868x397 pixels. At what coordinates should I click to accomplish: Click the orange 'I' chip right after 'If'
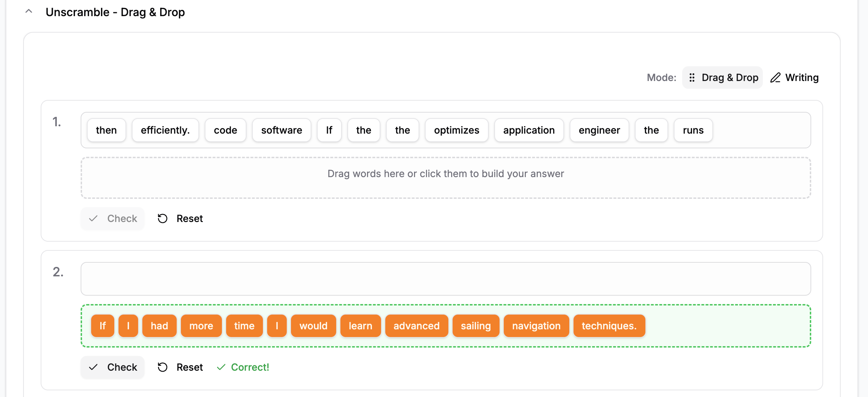click(128, 326)
